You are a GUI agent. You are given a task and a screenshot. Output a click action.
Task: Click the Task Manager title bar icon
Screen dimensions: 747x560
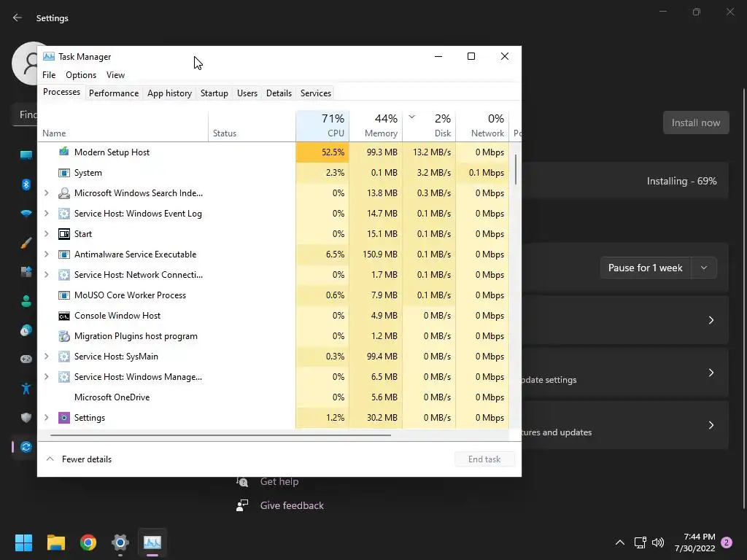tap(49, 57)
